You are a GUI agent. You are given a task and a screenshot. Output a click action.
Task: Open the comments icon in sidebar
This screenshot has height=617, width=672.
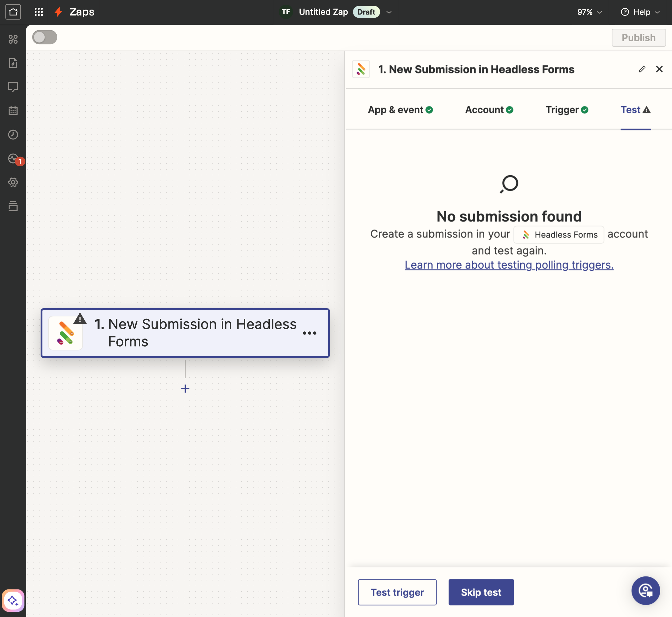click(13, 87)
